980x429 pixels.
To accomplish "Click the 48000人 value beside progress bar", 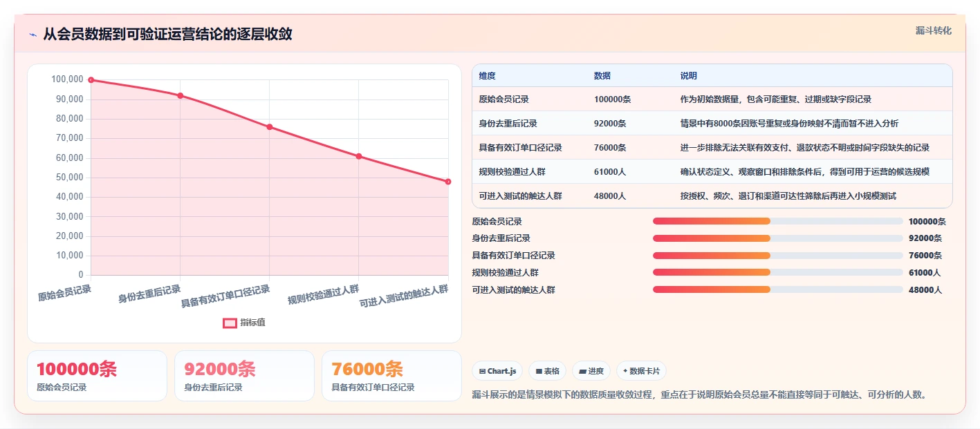I will tap(925, 290).
